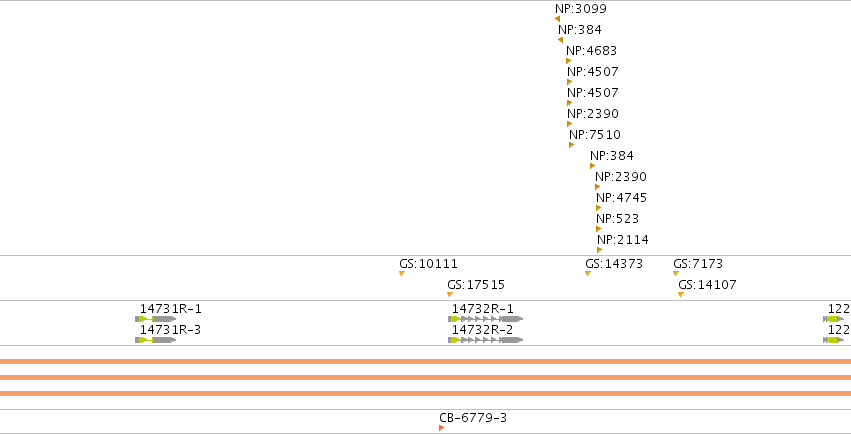851x434 pixels.
Task: Click the bottom orange track bar
Action: click(x=426, y=393)
